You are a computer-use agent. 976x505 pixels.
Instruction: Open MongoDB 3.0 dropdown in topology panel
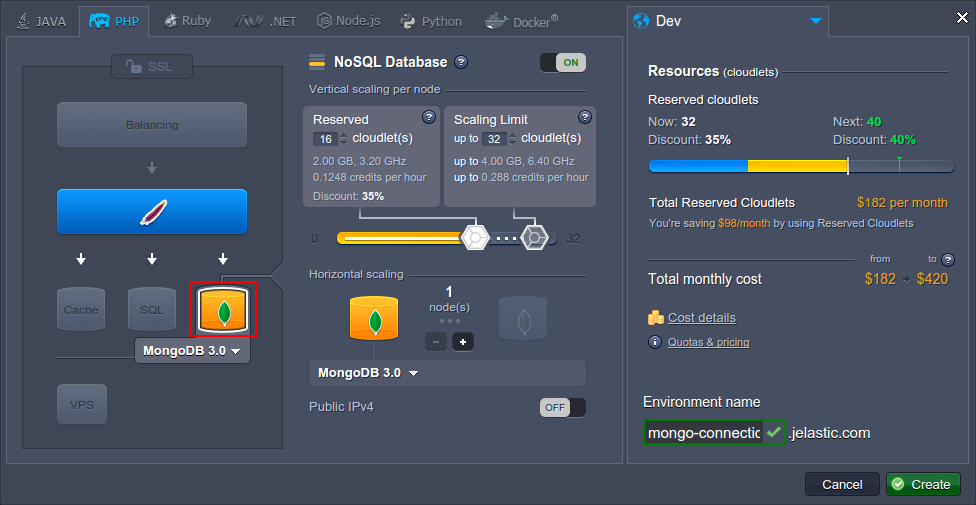(192, 351)
